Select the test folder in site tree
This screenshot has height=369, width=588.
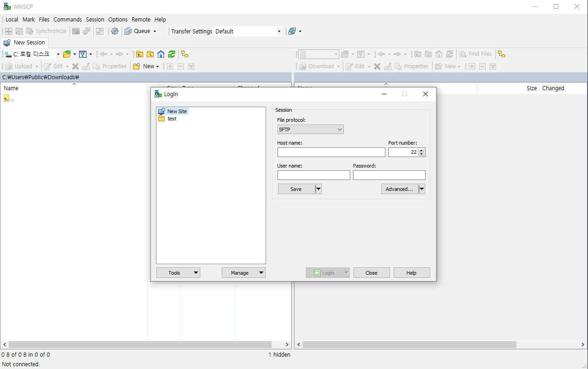click(167, 119)
